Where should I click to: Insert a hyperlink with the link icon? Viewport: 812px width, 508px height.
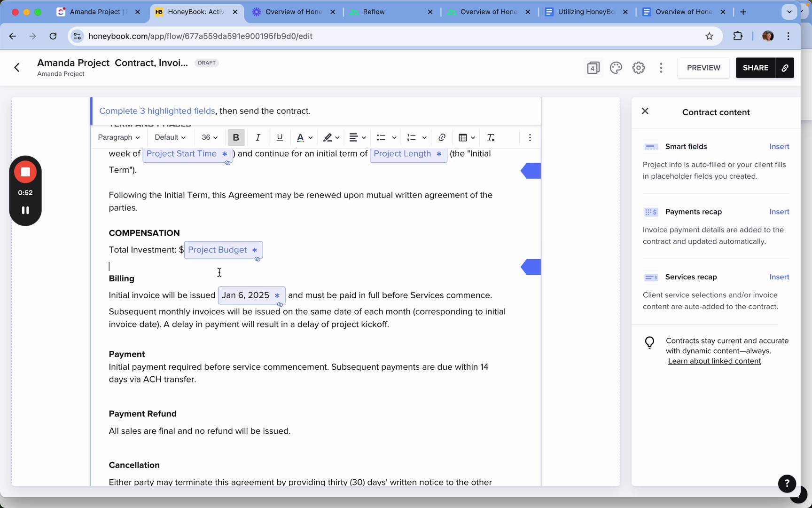(442, 137)
